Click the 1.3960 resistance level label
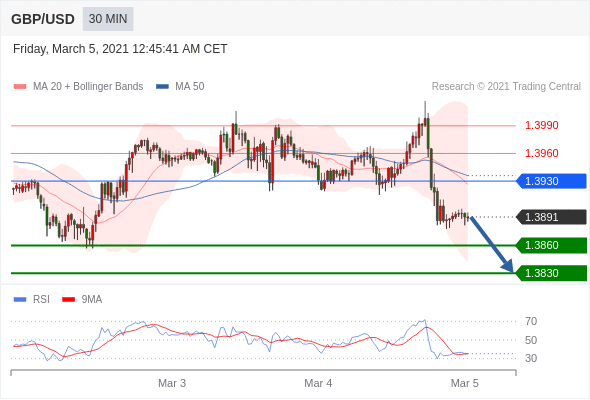This screenshot has width=590, height=400. 541,153
